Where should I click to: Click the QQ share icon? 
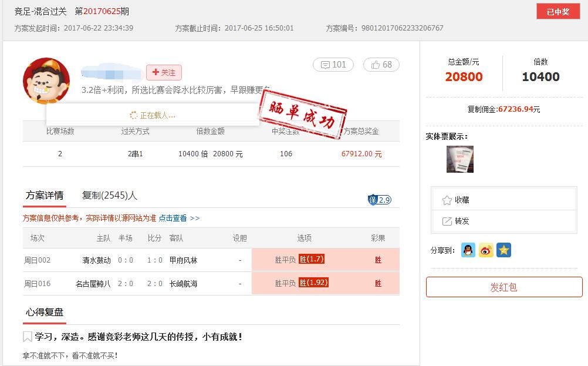(468, 250)
